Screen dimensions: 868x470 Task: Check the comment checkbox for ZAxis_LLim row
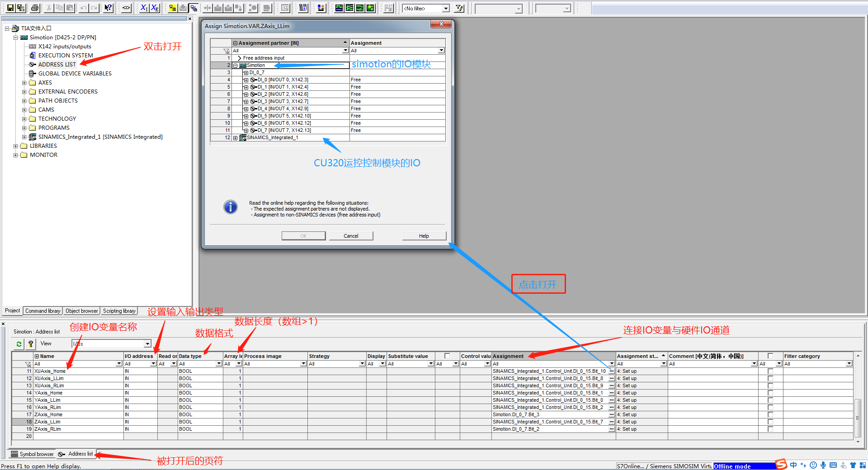[770, 422]
